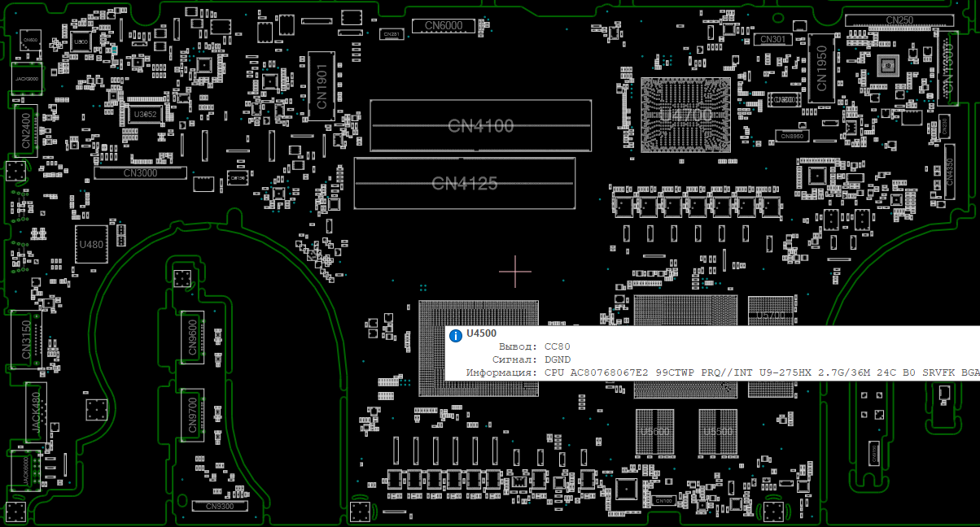
Task: Select vertical connector CN1950
Action: coord(822,70)
